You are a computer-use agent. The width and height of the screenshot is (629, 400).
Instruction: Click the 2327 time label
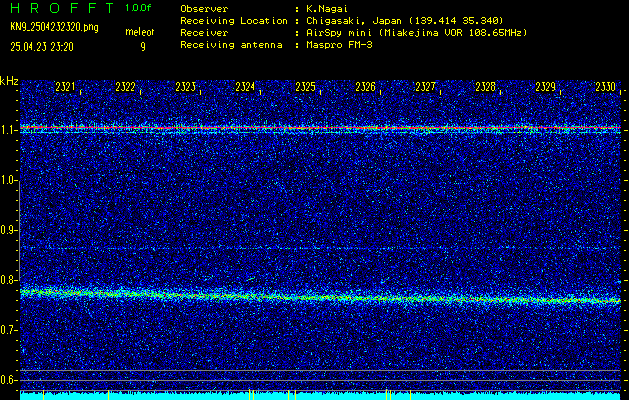click(x=425, y=87)
